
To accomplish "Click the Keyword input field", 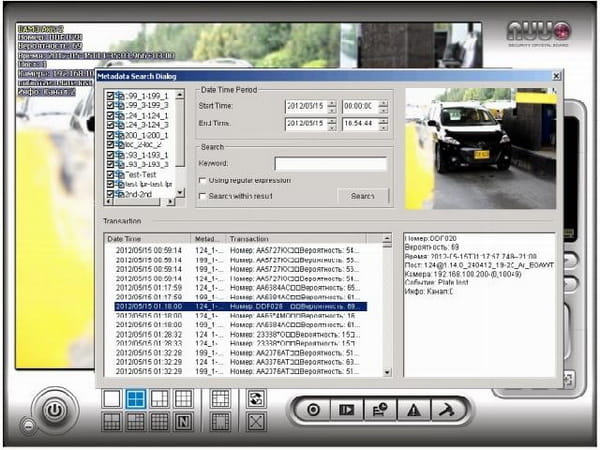I will (330, 163).
